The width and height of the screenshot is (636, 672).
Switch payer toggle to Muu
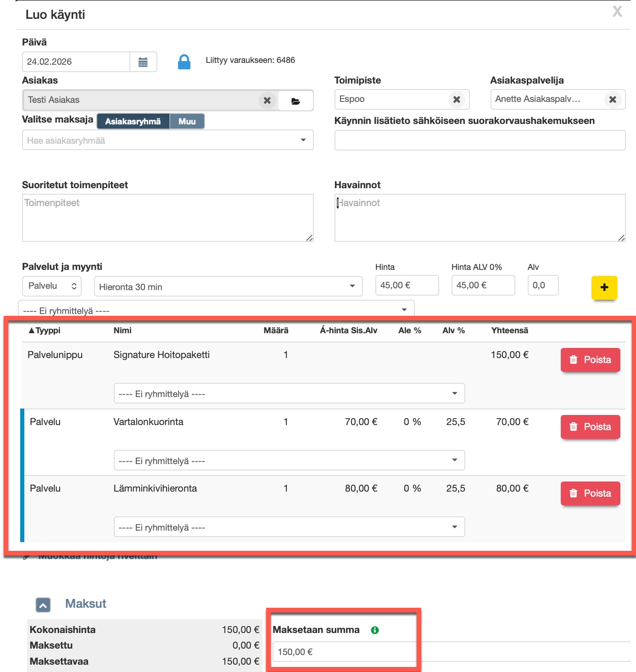point(187,122)
